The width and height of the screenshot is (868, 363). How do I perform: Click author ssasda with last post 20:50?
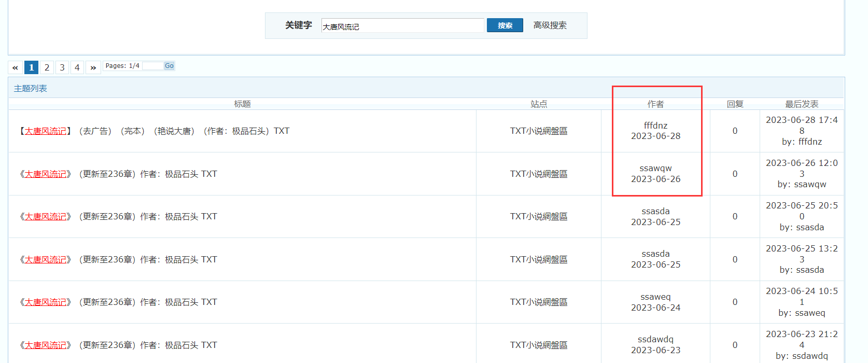tap(655, 211)
